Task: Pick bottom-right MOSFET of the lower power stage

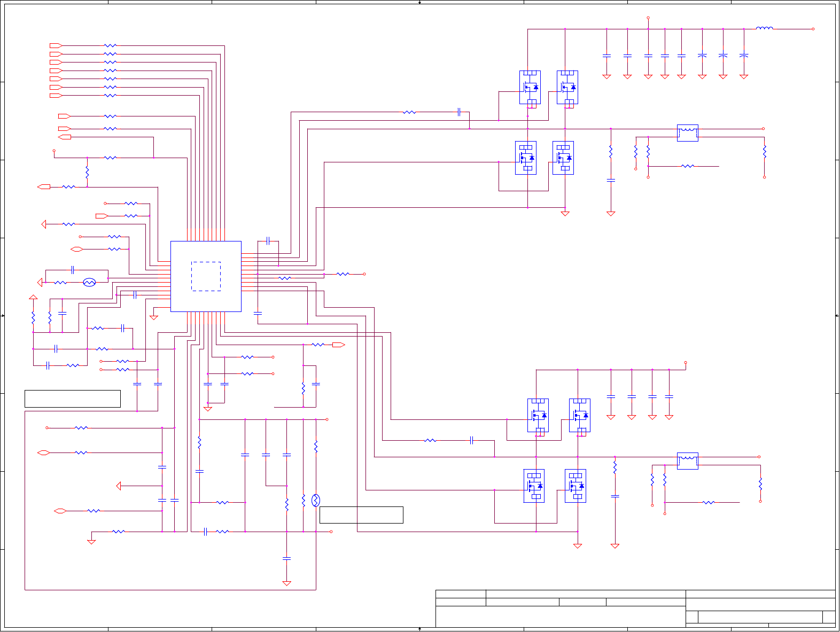Action: [575, 486]
